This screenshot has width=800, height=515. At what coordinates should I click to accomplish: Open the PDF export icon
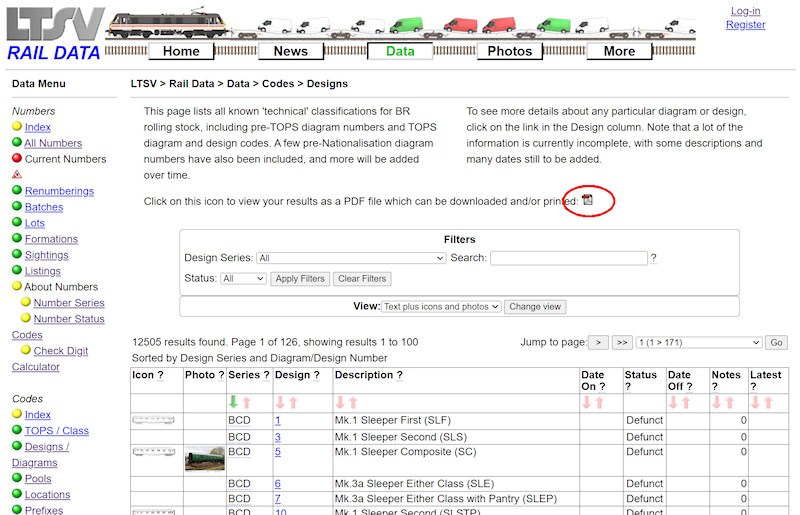tap(588, 200)
